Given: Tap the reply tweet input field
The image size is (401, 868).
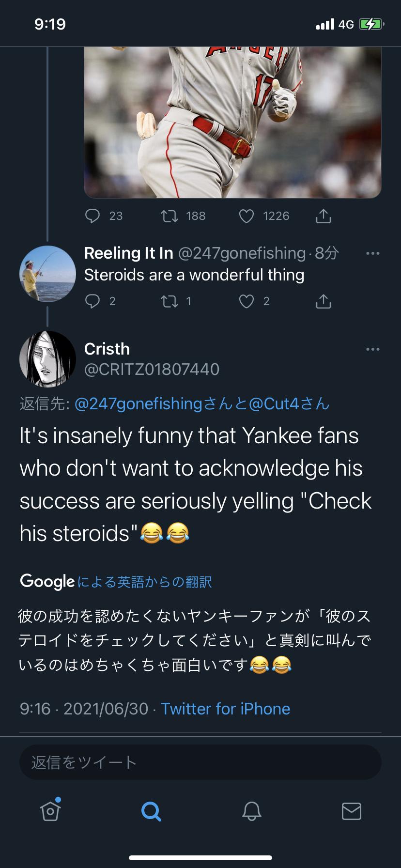Looking at the screenshot, I should 200,762.
